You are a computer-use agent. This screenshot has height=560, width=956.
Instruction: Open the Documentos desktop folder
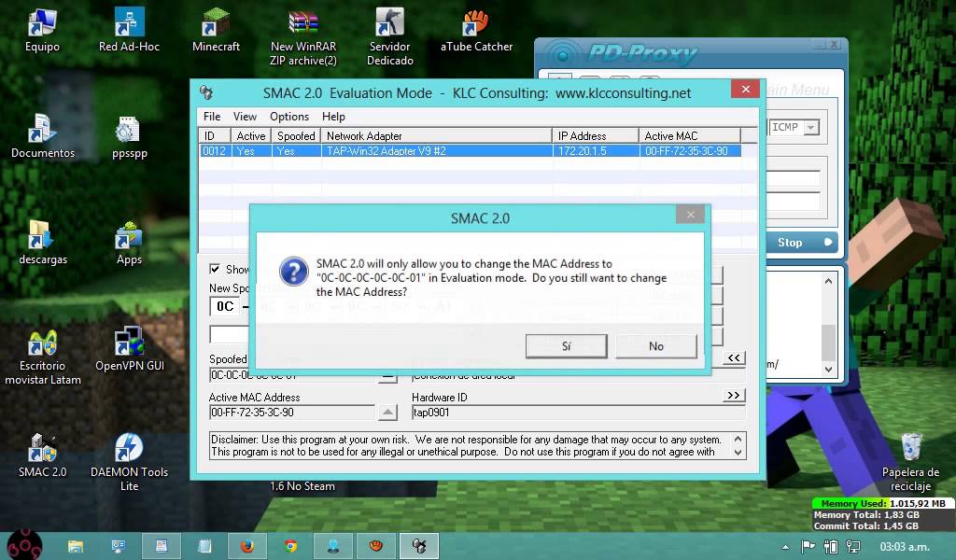(43, 136)
